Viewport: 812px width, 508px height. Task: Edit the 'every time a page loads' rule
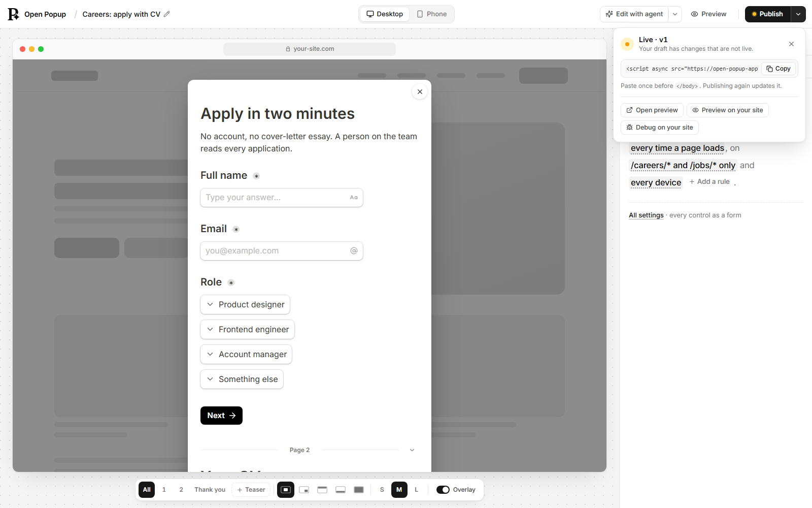pos(678,148)
